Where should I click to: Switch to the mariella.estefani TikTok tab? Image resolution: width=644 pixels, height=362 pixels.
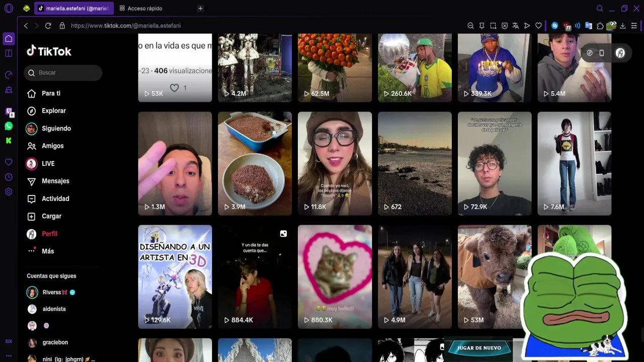pyautogui.click(x=74, y=8)
